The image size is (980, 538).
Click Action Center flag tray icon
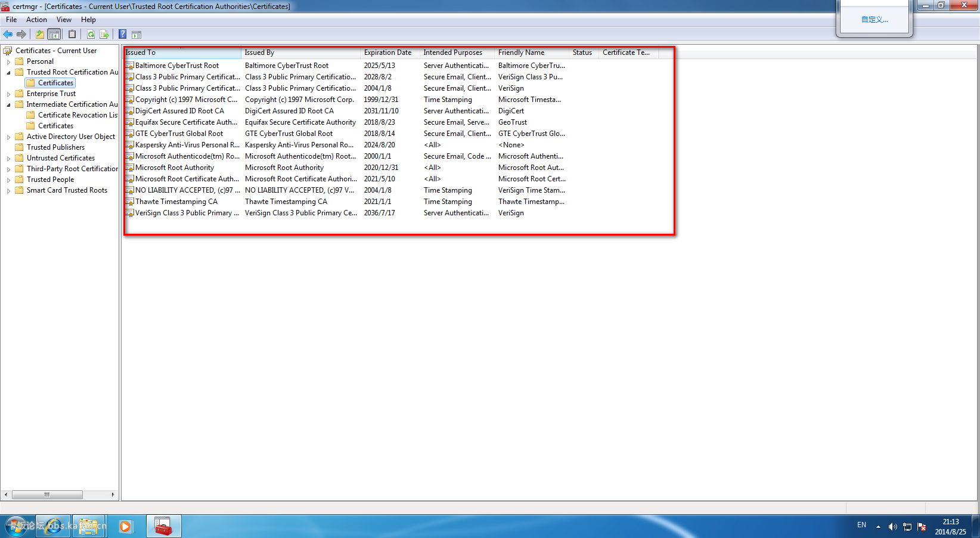pyautogui.click(x=922, y=527)
